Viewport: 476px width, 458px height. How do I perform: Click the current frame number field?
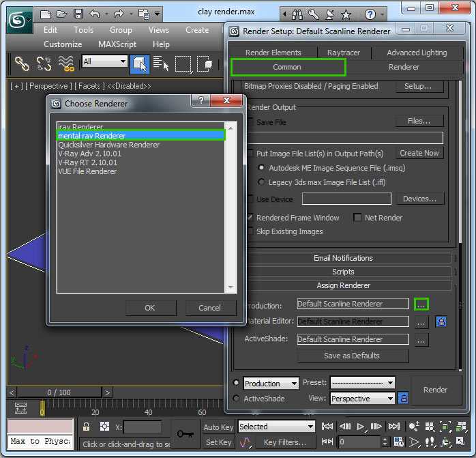pyautogui.click(x=359, y=442)
